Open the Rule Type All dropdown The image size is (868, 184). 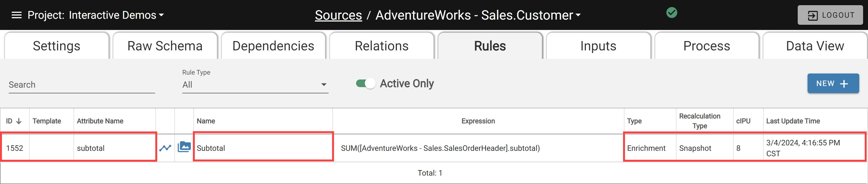(255, 85)
